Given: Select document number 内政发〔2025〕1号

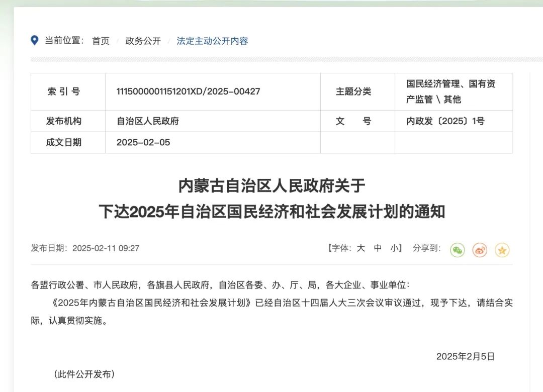Looking at the screenshot, I should pos(445,121).
